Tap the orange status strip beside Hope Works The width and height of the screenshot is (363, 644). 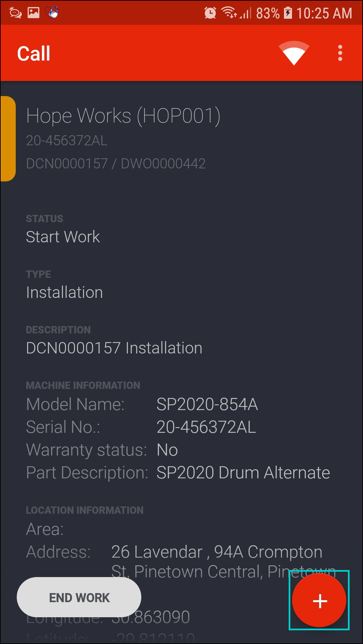click(8, 139)
